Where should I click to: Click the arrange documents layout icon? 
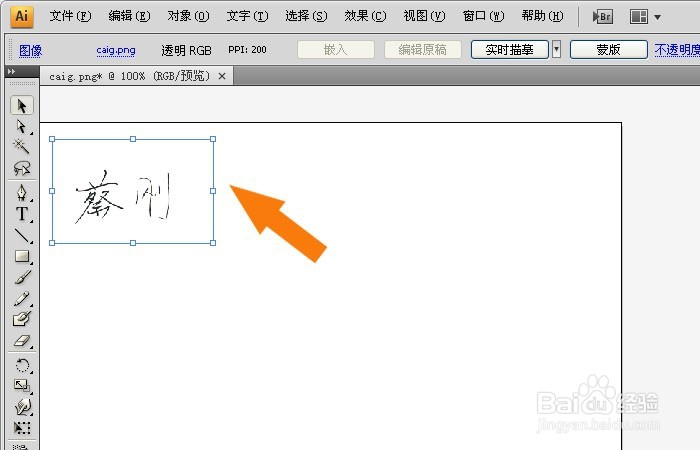coord(638,17)
